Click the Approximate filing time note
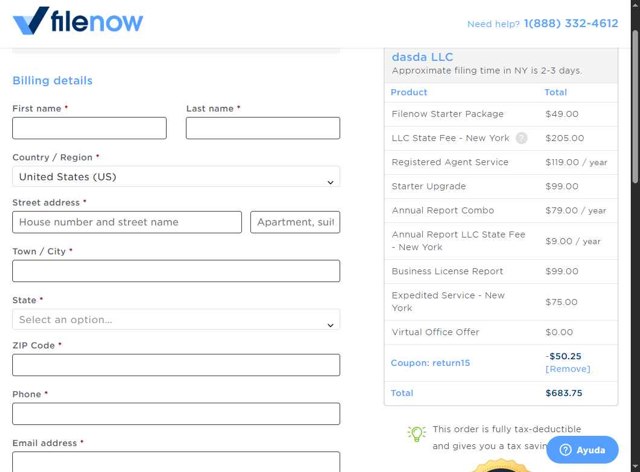Screen dimensions: 640x472 [487, 71]
